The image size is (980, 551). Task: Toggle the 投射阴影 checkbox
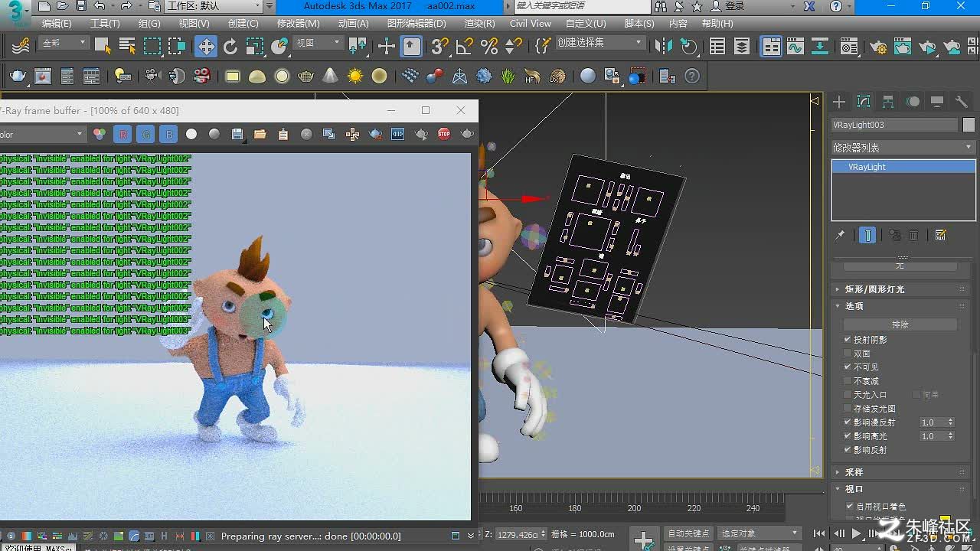coord(848,340)
